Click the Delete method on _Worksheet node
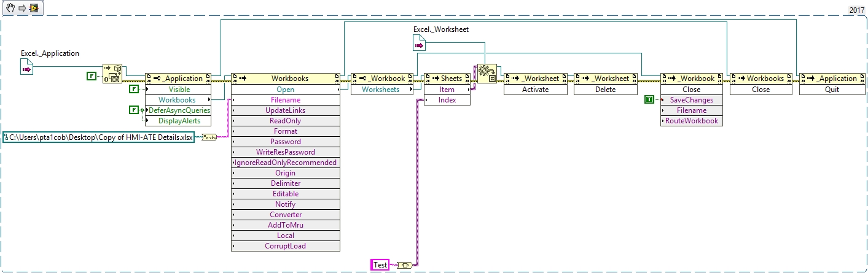868x273 pixels. (604, 90)
